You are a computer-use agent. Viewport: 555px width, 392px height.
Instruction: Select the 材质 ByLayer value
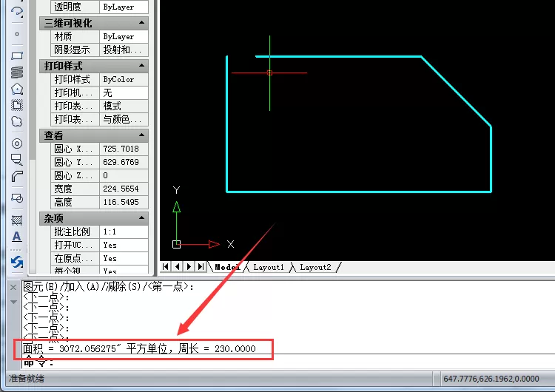click(x=124, y=36)
